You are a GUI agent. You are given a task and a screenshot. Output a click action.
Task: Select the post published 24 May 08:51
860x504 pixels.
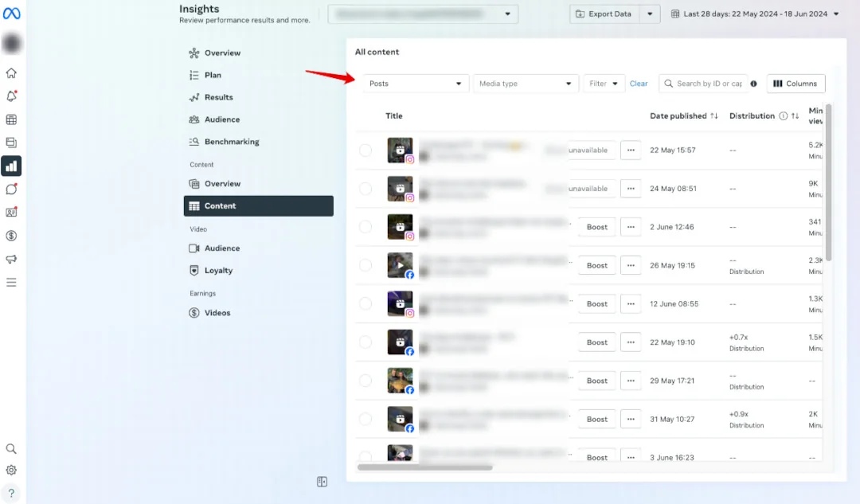click(x=365, y=189)
